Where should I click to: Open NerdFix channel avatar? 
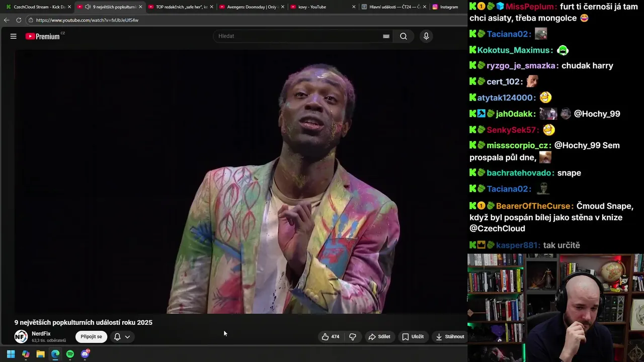point(21,336)
